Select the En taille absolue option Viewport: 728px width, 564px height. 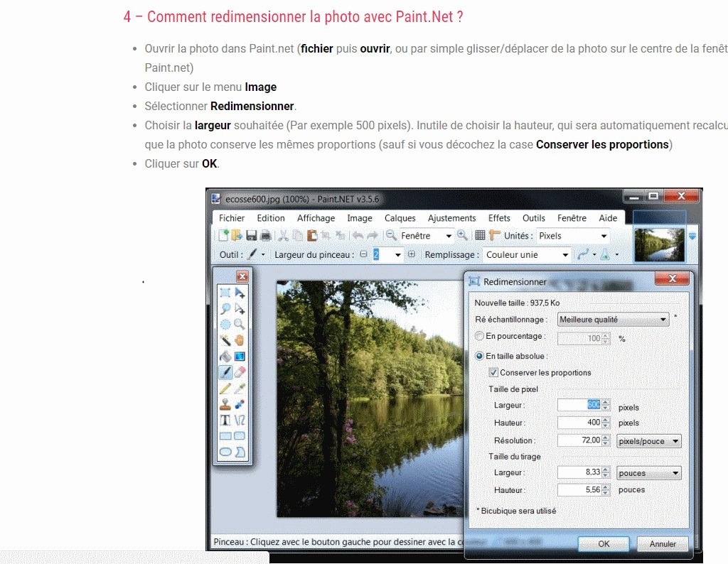[x=480, y=356]
